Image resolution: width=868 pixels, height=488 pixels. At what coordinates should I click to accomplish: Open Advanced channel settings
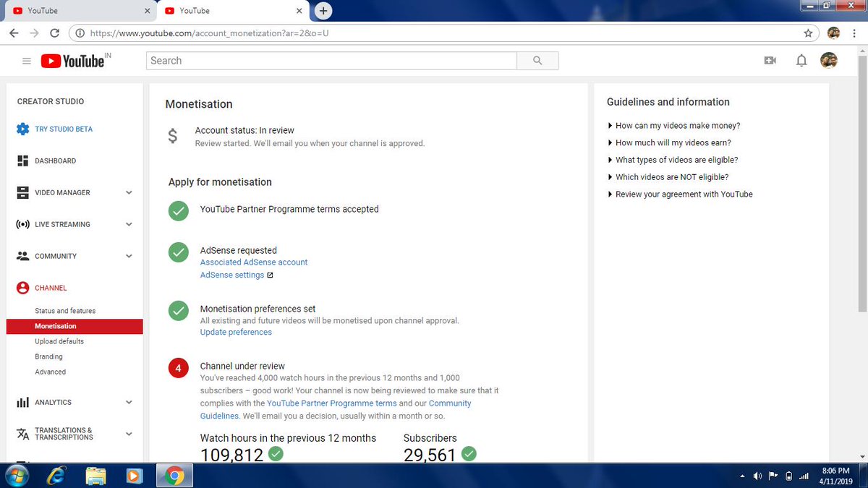click(x=50, y=372)
